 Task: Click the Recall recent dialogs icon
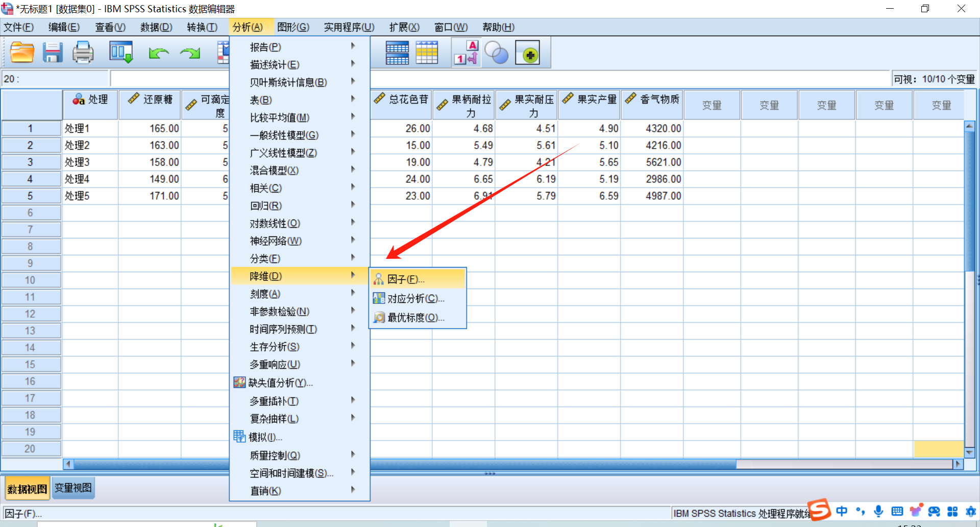[x=121, y=53]
